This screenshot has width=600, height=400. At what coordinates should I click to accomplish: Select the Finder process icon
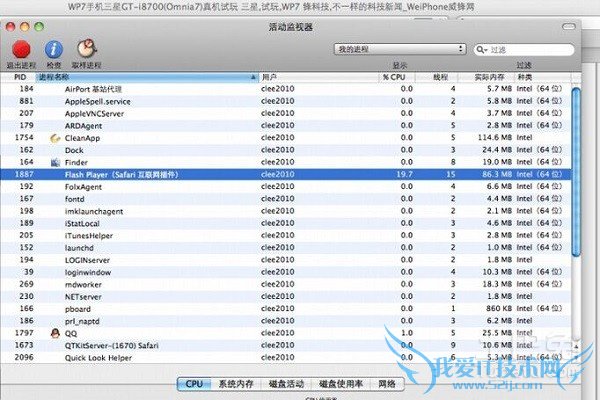55,163
